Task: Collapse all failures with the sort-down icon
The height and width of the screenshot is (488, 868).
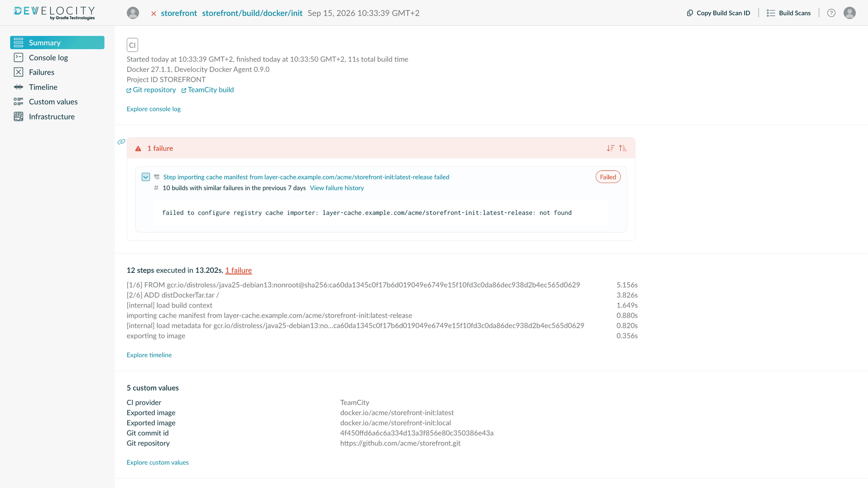Action: [x=610, y=148]
